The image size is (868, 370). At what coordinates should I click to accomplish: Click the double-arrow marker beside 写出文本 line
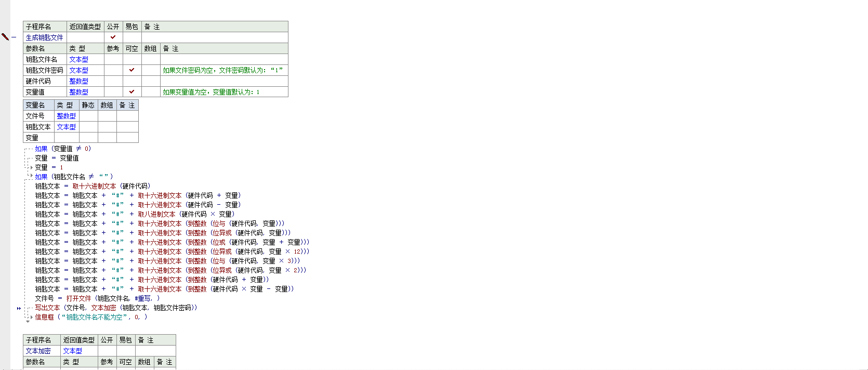[x=19, y=308]
